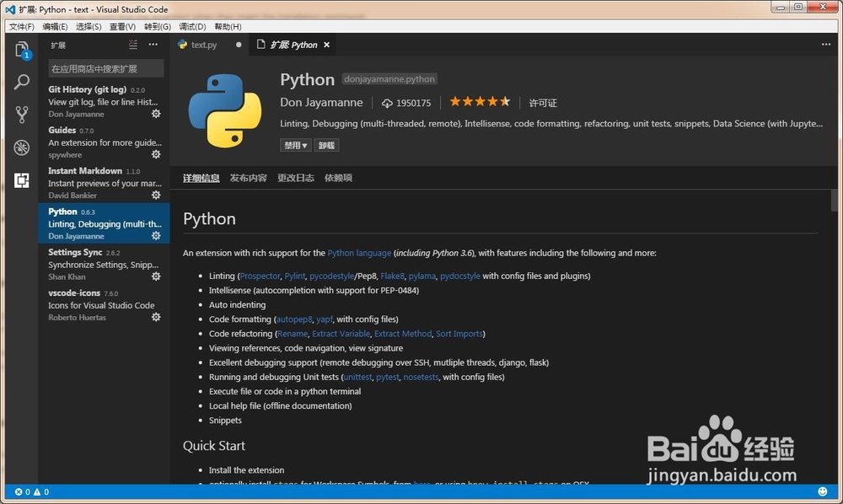Open the pydocstyle link
The width and height of the screenshot is (843, 504).
pos(460,276)
